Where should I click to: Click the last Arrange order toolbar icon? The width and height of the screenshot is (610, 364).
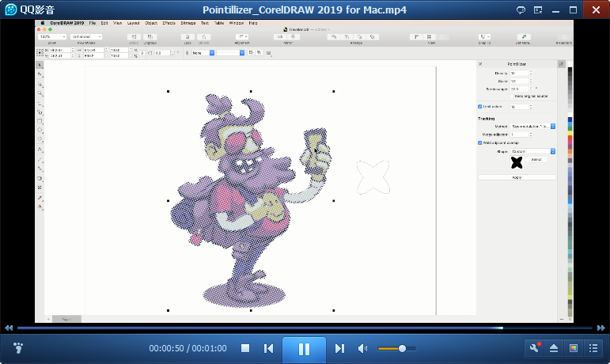(x=373, y=36)
